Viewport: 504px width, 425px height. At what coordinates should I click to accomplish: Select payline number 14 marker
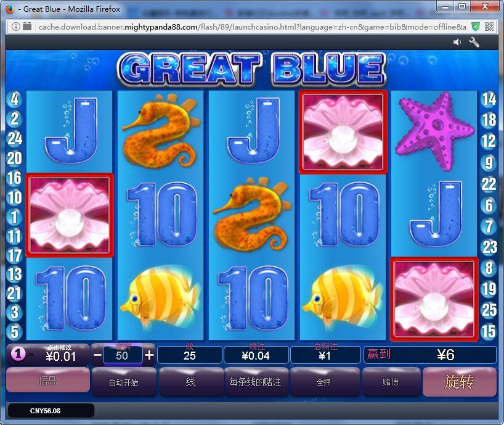pos(489,99)
